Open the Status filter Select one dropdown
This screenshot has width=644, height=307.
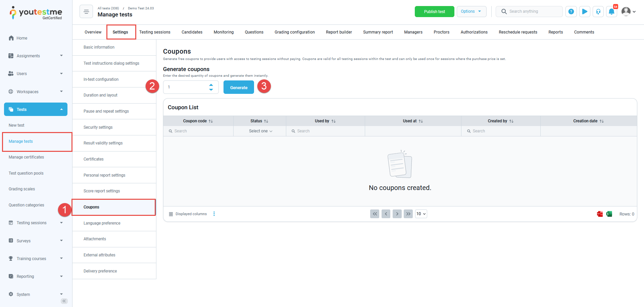[260, 131]
